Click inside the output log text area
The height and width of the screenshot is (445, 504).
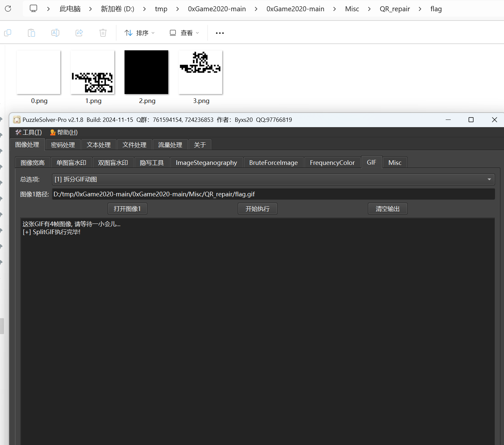pos(257,331)
